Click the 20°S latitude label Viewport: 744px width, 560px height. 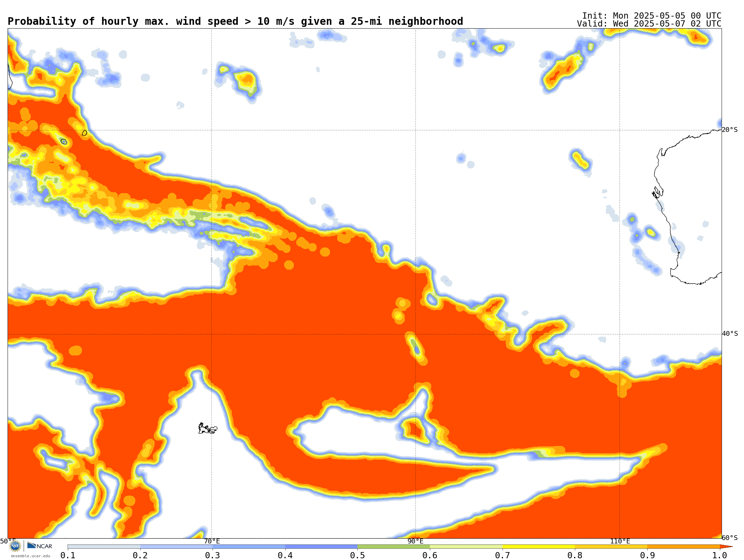point(730,130)
